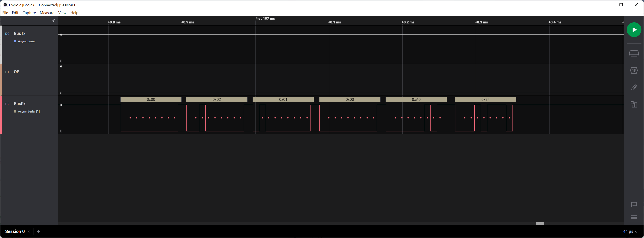Select the first decoded 0x00 frame
This screenshot has width=644, height=238.
pyautogui.click(x=151, y=100)
